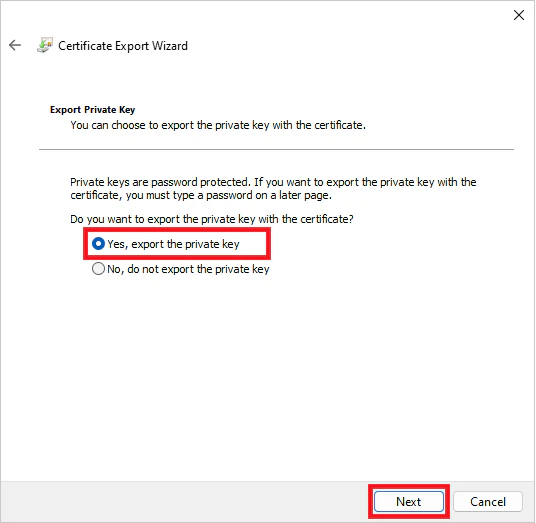The height and width of the screenshot is (523, 536).
Task: Click the empty white area below the radio options
Action: (267, 376)
